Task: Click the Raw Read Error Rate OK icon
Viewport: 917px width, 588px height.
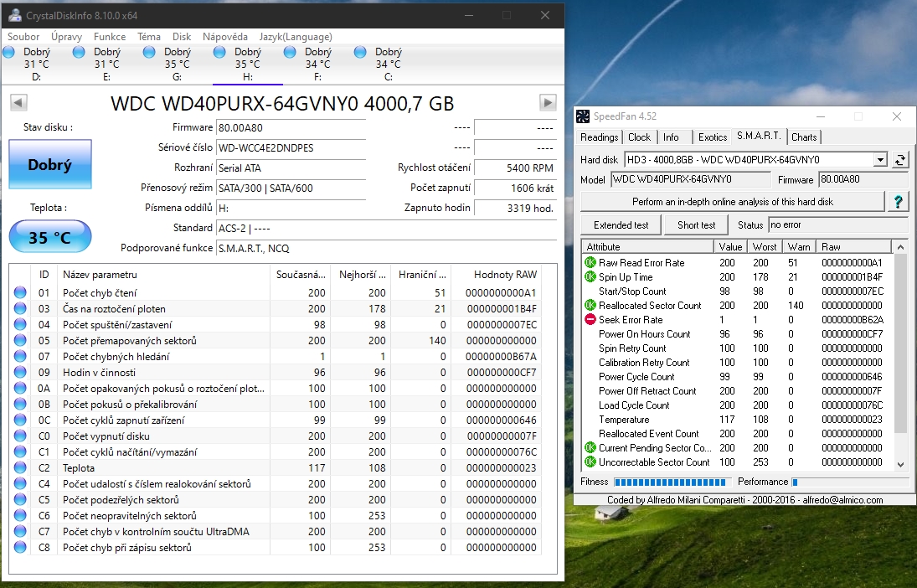Action: (x=590, y=263)
